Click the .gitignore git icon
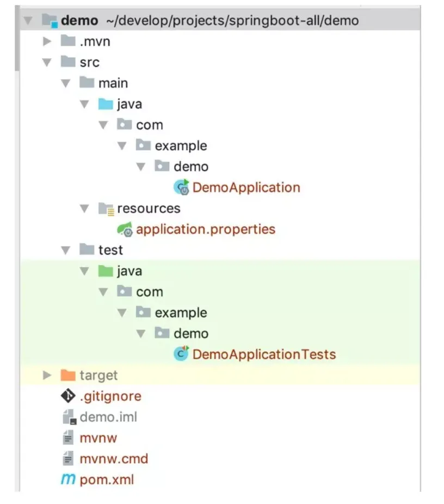 pos(68,396)
